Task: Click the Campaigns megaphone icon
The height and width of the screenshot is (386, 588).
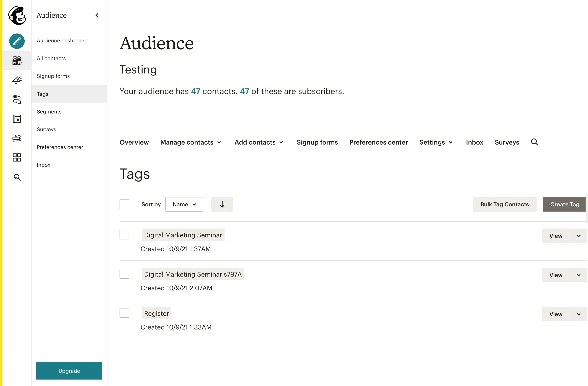Action: tap(17, 80)
